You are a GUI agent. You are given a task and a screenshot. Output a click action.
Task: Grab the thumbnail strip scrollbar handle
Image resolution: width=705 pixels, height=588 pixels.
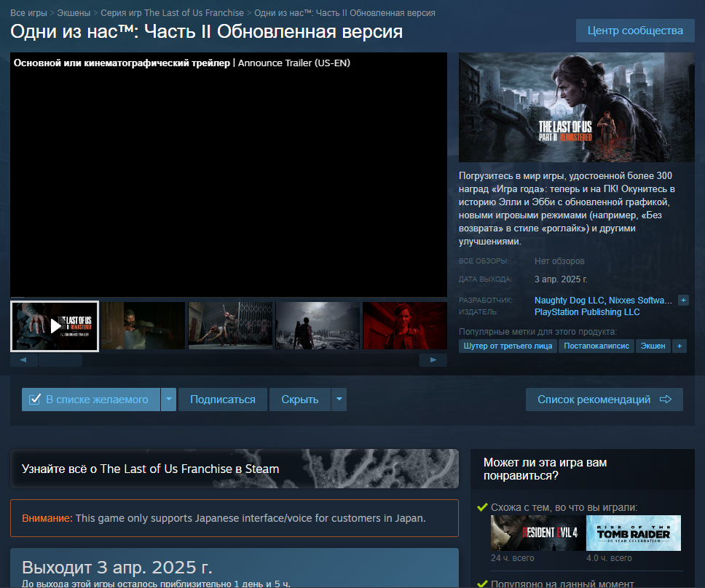pos(60,359)
